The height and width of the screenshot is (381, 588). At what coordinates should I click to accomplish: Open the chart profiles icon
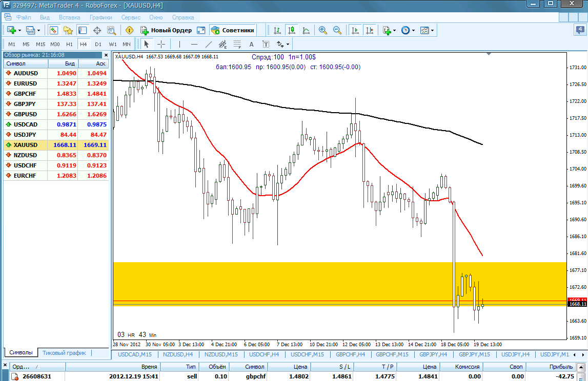tap(30, 30)
